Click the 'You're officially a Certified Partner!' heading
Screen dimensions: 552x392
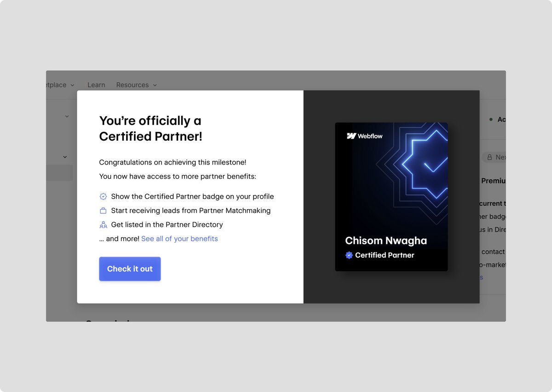click(151, 128)
